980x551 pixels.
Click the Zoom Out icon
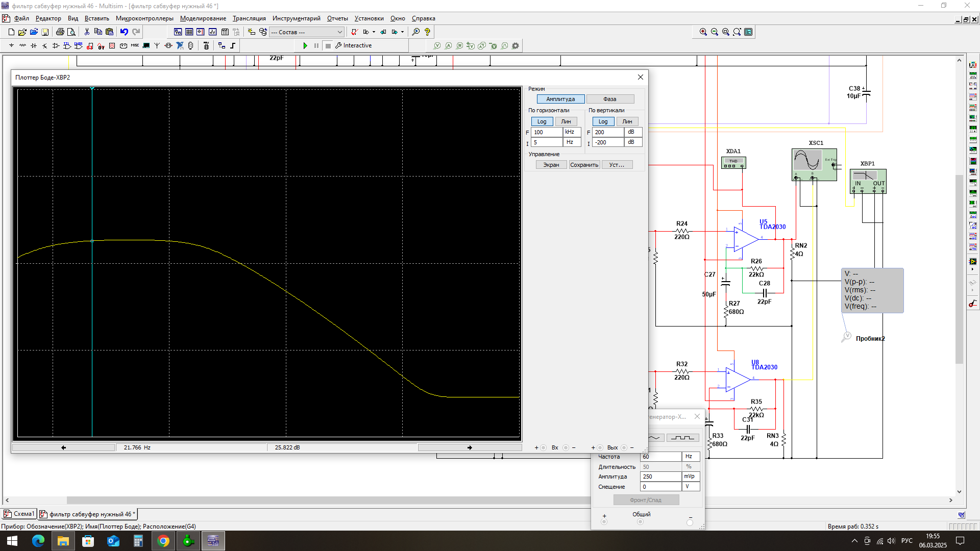coord(715,32)
